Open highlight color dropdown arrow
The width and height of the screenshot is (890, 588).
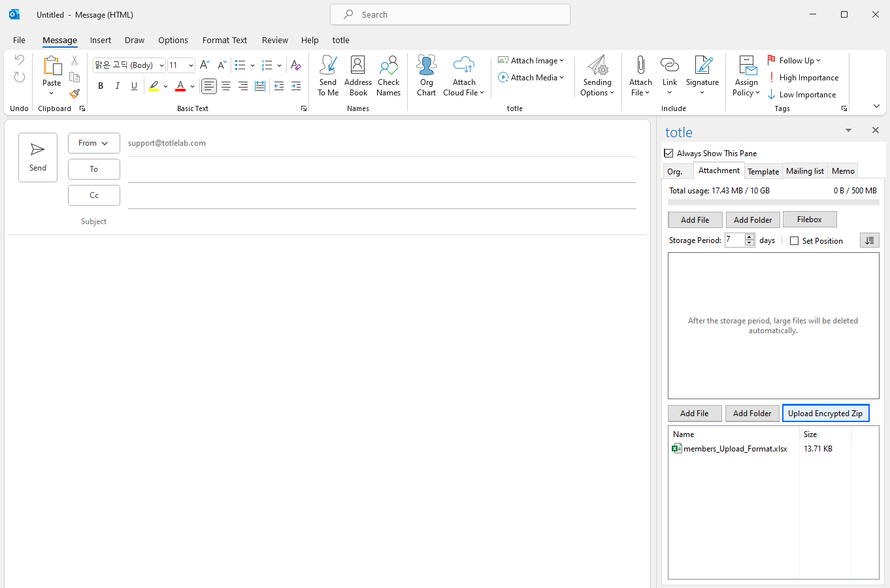tap(165, 86)
